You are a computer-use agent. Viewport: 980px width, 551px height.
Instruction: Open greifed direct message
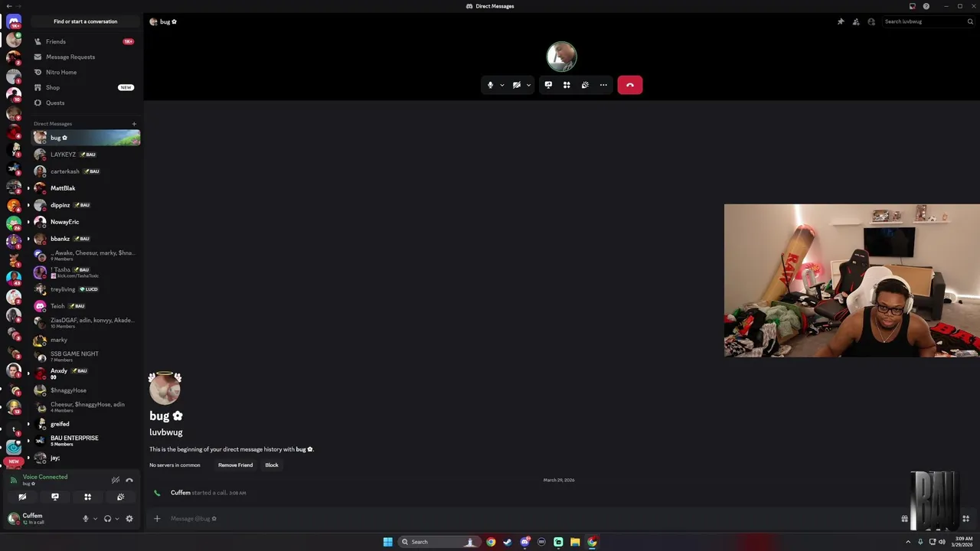[x=85, y=424]
